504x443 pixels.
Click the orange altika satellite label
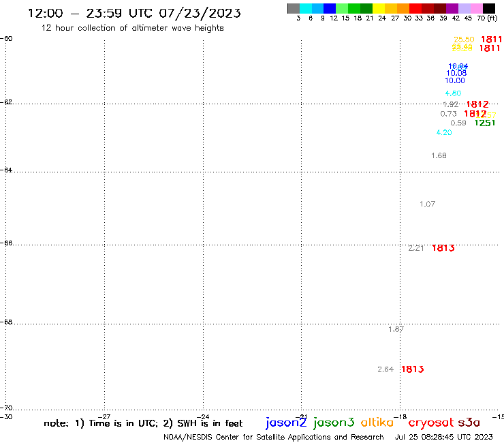pos(377,422)
